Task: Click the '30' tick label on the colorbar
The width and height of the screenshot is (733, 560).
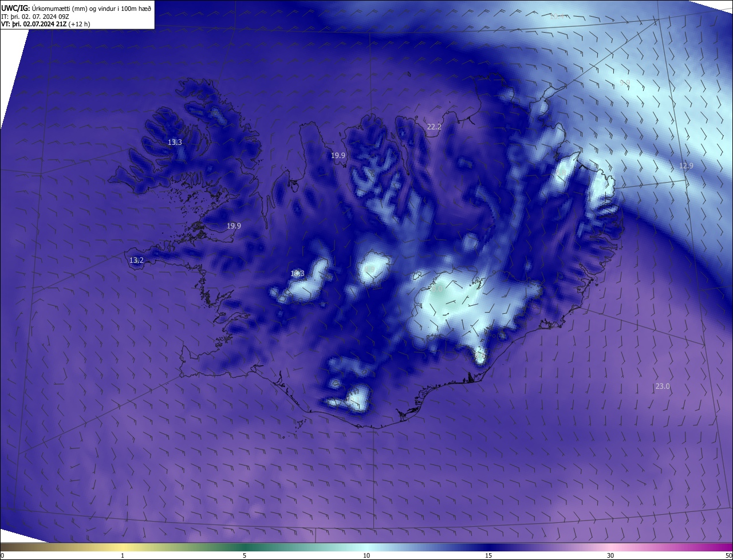Action: pyautogui.click(x=610, y=555)
